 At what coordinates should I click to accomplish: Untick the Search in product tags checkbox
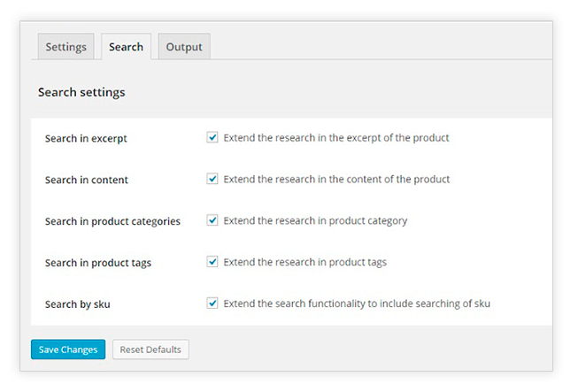coord(212,262)
